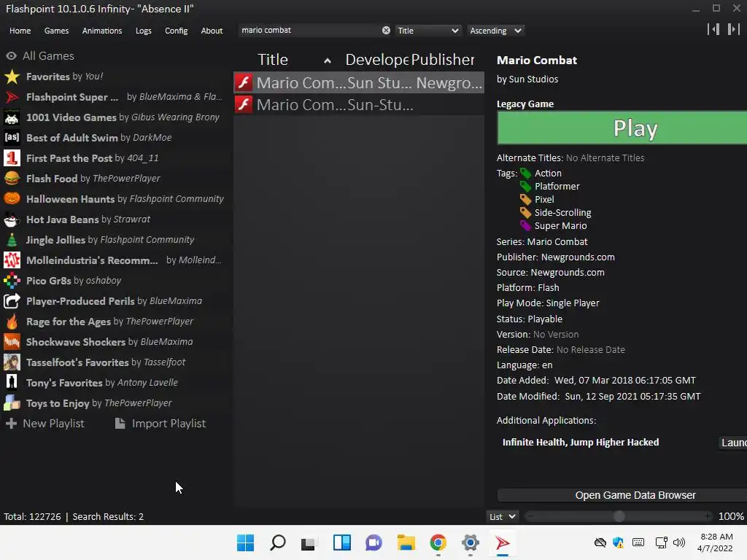Open the Home tab

click(x=20, y=31)
